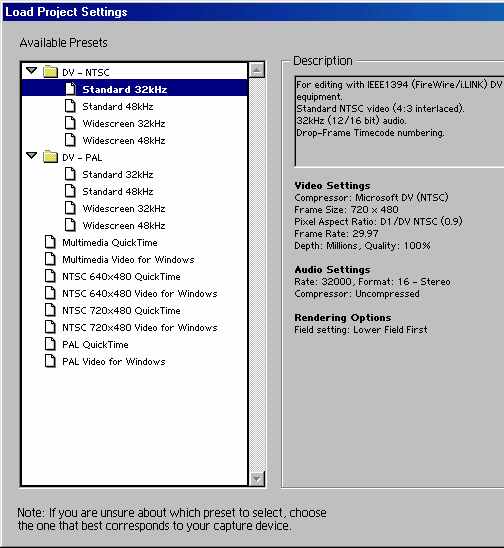Viewport: 504px width, 548px height.
Task: Select Standard 32kHz under DV - PAL
Action: point(118,174)
